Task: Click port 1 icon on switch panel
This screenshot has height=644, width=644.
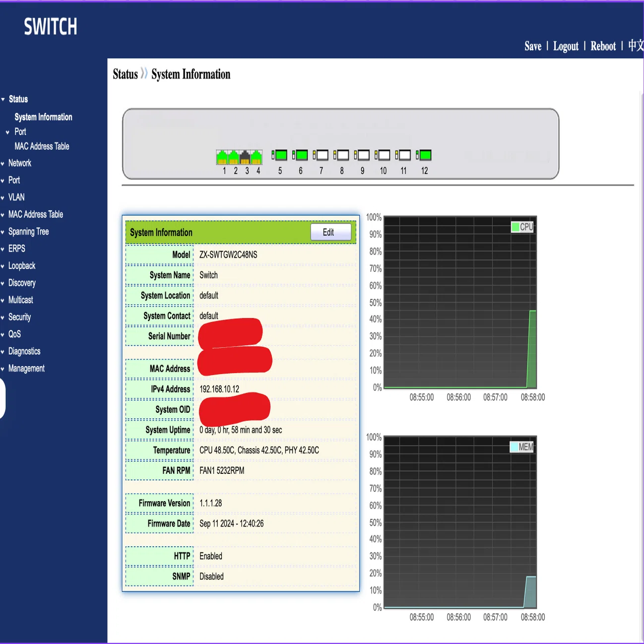Action: pyautogui.click(x=222, y=157)
